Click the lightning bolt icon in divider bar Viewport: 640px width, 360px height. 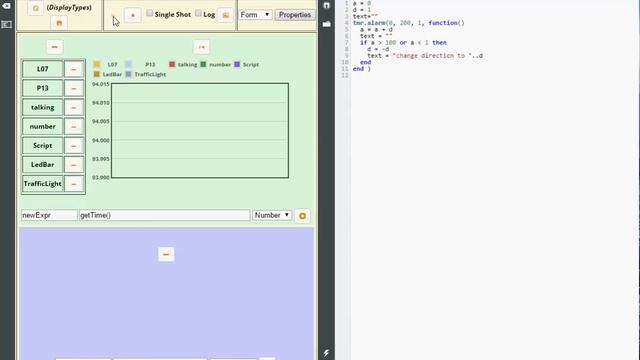(326, 353)
